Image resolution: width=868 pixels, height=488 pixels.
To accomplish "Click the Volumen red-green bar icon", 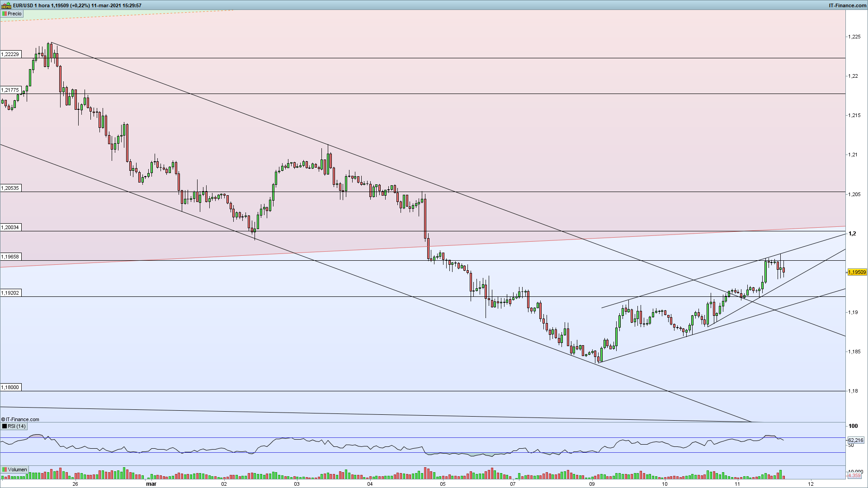I will 5,469.
